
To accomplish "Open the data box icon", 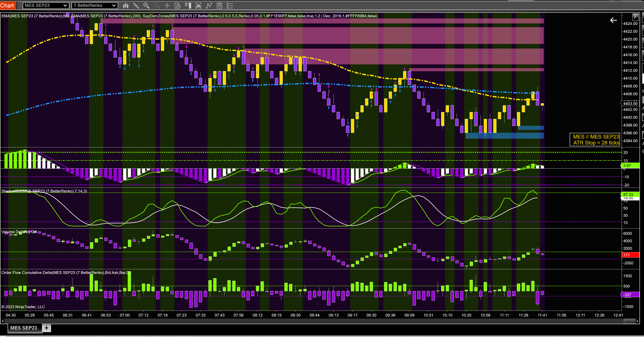I will (x=178, y=5).
